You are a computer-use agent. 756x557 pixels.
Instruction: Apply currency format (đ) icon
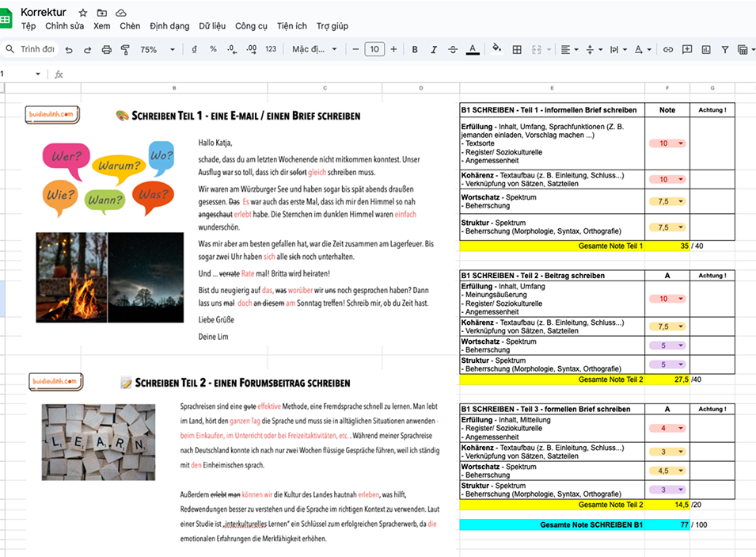194,49
